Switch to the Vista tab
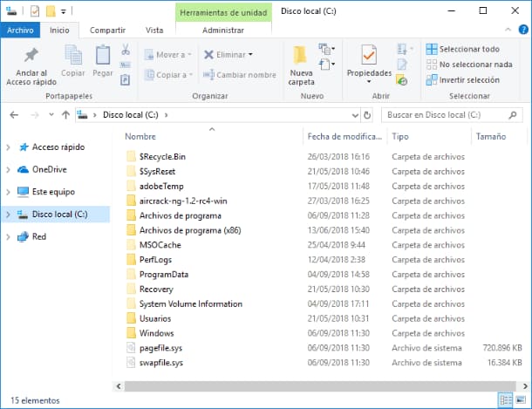Screen dimensions: 532x409 pyautogui.click(x=154, y=31)
